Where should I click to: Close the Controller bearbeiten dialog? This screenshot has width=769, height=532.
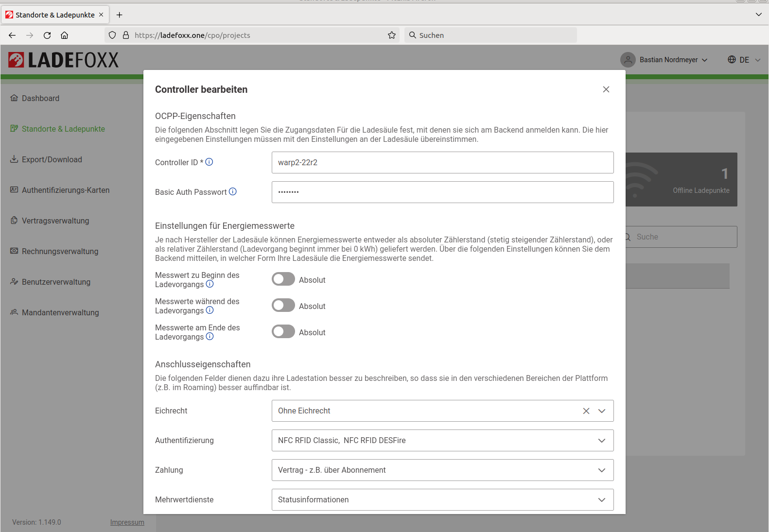606,89
